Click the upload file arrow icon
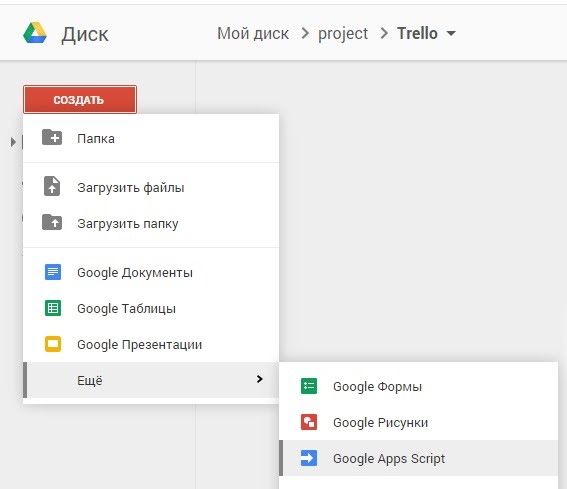The height and width of the screenshot is (489, 567). click(52, 186)
